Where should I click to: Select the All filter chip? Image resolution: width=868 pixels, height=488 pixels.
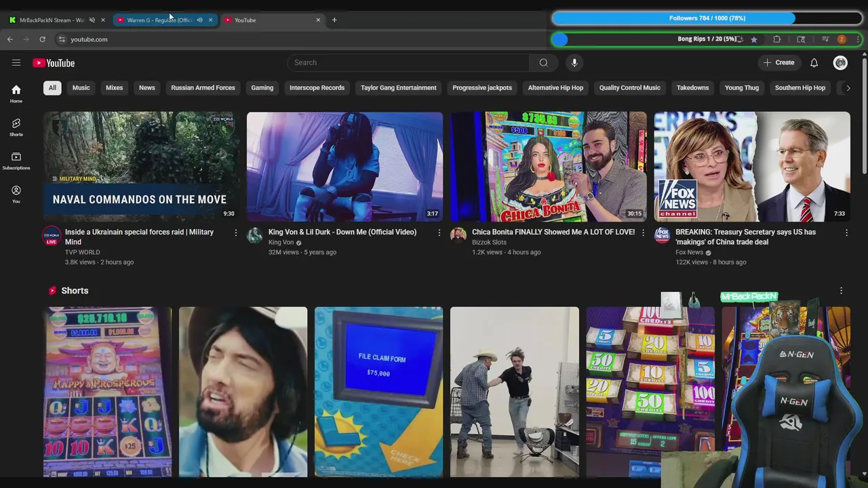point(52,87)
